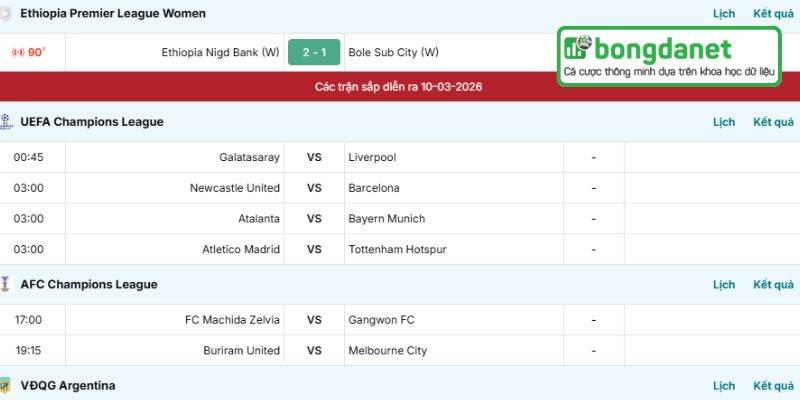The image size is (800, 400).
Task: Click the live 90' match indicator
Action: [30, 53]
